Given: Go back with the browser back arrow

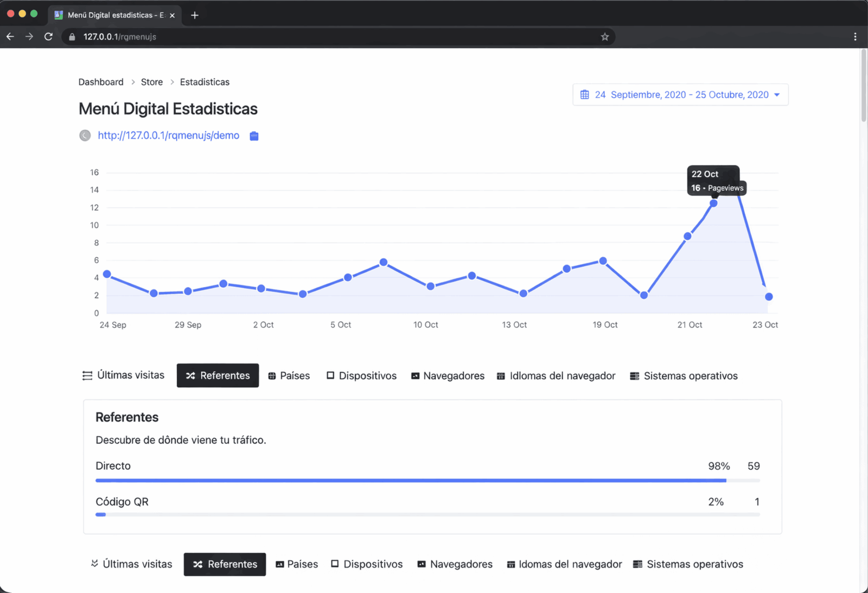Looking at the screenshot, I should (x=10, y=37).
